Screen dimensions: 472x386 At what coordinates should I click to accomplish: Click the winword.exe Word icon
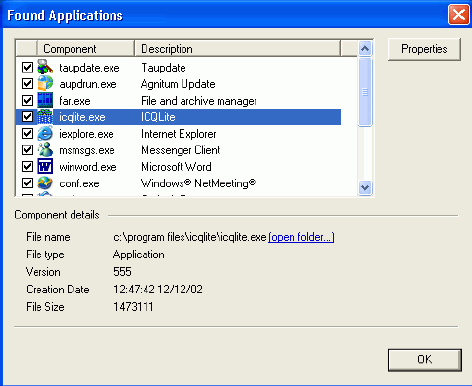coord(45,166)
